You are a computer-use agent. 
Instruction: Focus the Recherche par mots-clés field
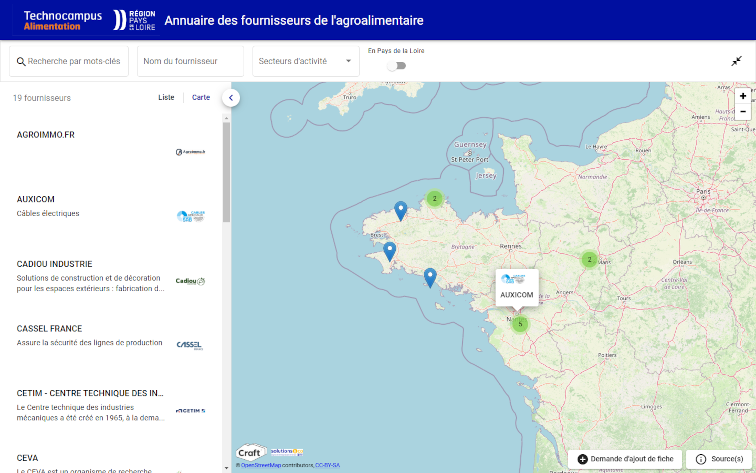click(69, 61)
